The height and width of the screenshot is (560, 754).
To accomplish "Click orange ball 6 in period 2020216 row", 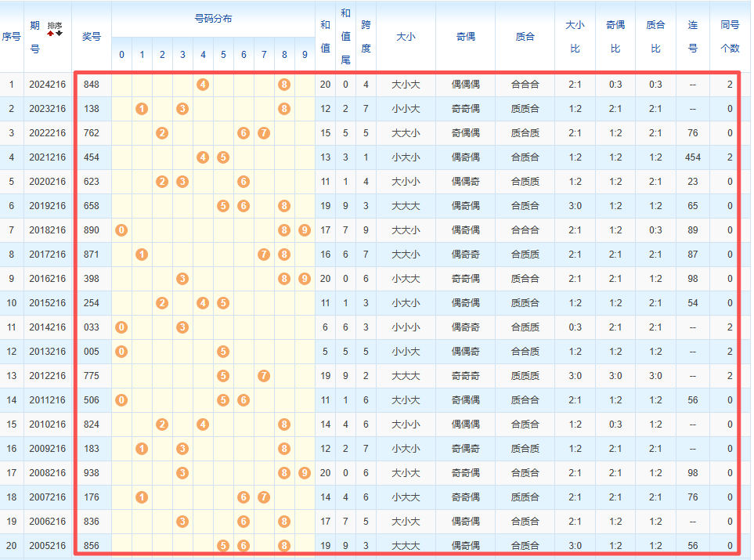I will [x=244, y=182].
